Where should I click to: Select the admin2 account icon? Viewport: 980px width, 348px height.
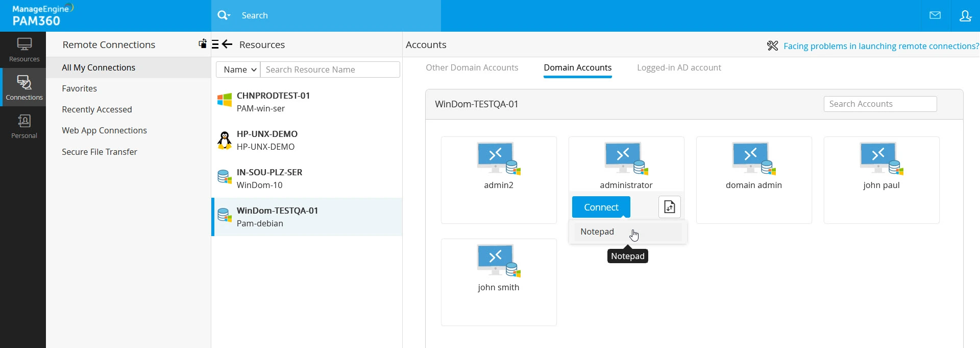498,159
